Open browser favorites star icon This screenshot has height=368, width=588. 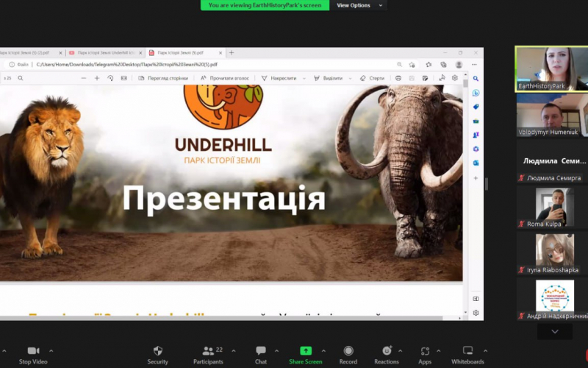pyautogui.click(x=429, y=65)
